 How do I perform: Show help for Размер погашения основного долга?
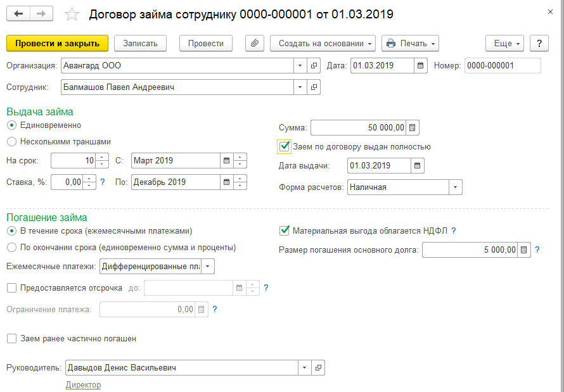(537, 250)
